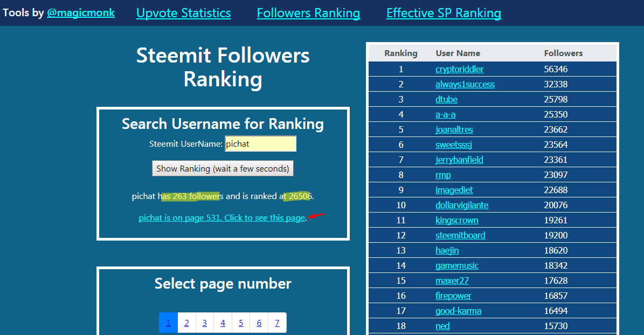Image resolution: width=644 pixels, height=335 pixels.
Task: Open rmp user link
Action: pyautogui.click(x=443, y=175)
